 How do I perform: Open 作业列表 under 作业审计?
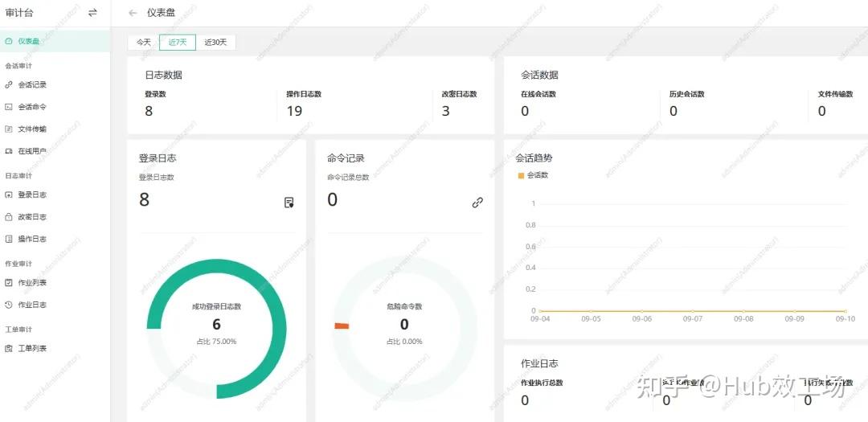click(32, 283)
